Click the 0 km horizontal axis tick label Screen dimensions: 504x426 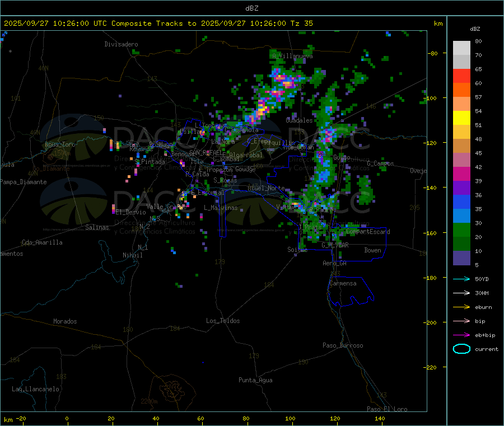pos(67,418)
